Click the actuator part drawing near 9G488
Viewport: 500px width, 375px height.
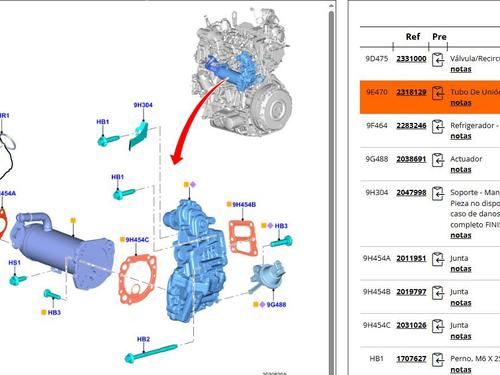[x=267, y=277]
